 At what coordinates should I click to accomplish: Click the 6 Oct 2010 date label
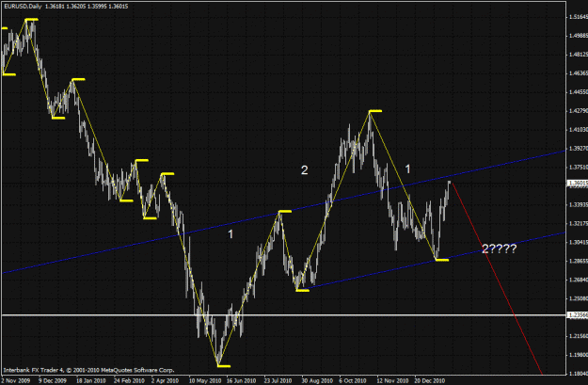(353, 380)
